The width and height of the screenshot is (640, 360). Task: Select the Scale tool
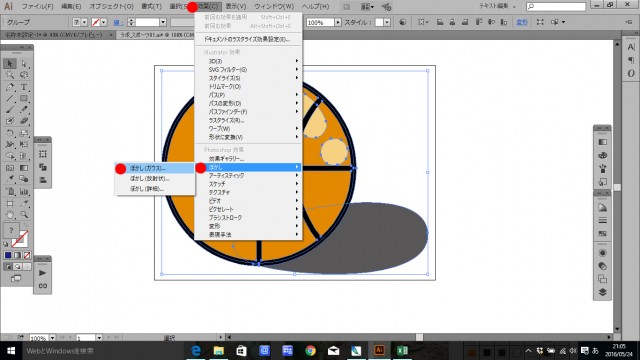(x=24, y=133)
